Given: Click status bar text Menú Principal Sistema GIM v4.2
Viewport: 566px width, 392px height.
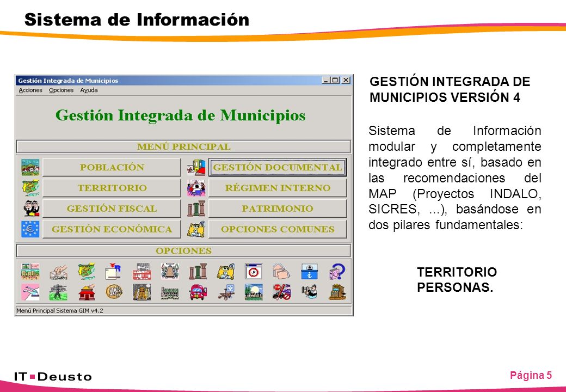Looking at the screenshot, I should point(60,310).
